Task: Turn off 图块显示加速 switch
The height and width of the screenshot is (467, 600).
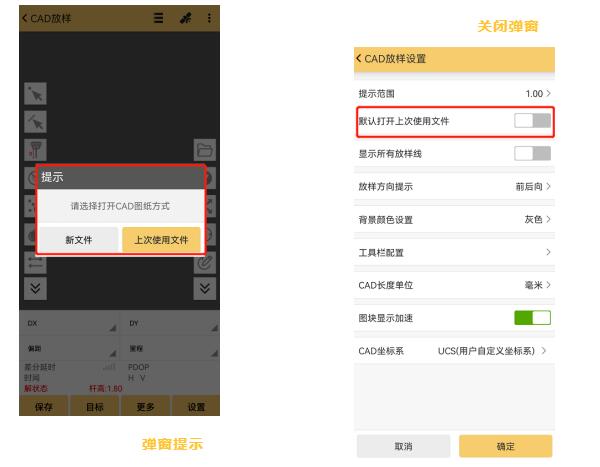Action: tap(532, 318)
